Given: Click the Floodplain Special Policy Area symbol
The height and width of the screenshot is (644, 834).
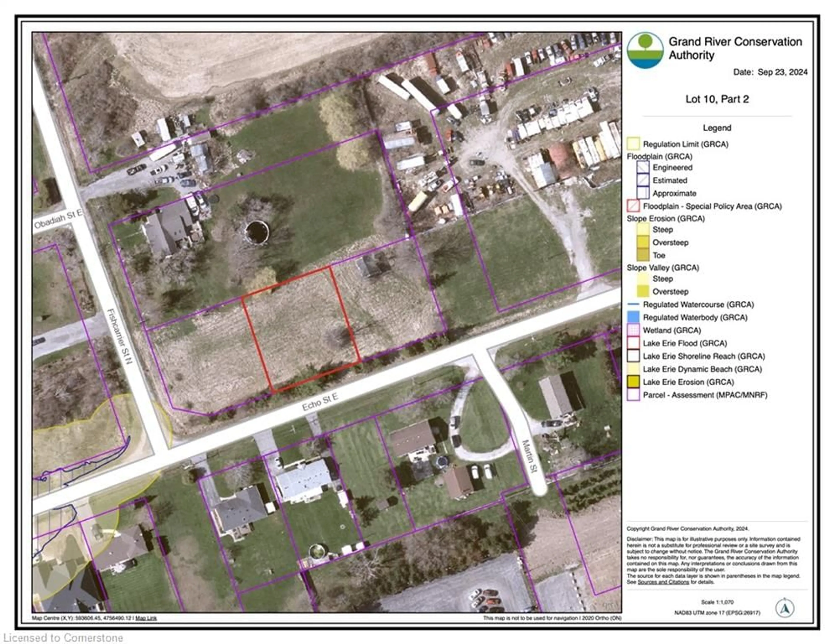Looking at the screenshot, I should (x=633, y=206).
